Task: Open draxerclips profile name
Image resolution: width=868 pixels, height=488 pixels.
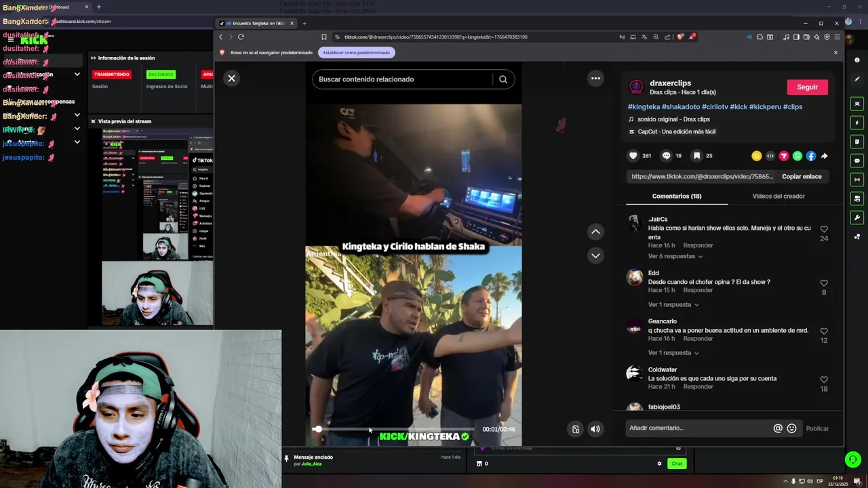Action: [670, 83]
